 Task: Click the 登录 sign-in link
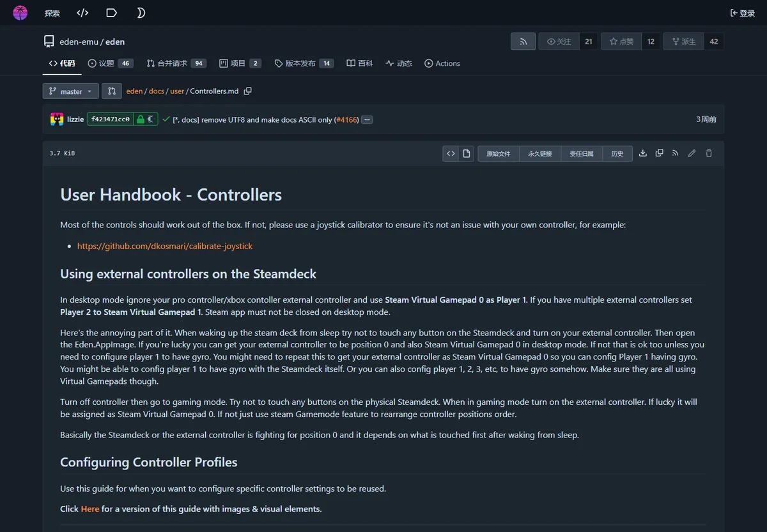click(x=743, y=13)
